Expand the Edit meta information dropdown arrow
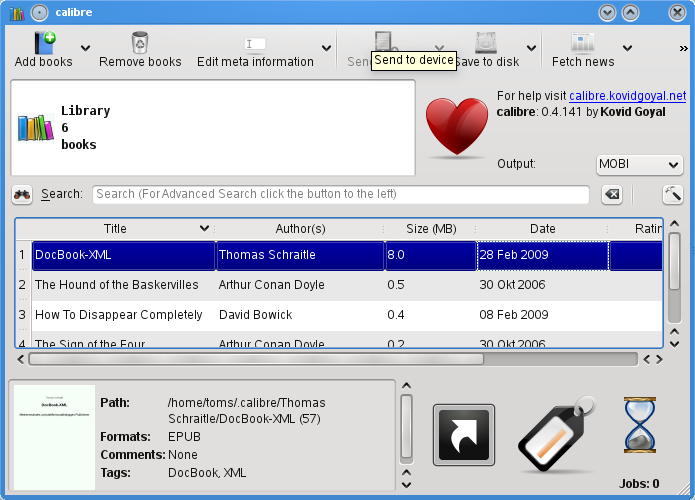This screenshot has height=500, width=695. coord(327,48)
